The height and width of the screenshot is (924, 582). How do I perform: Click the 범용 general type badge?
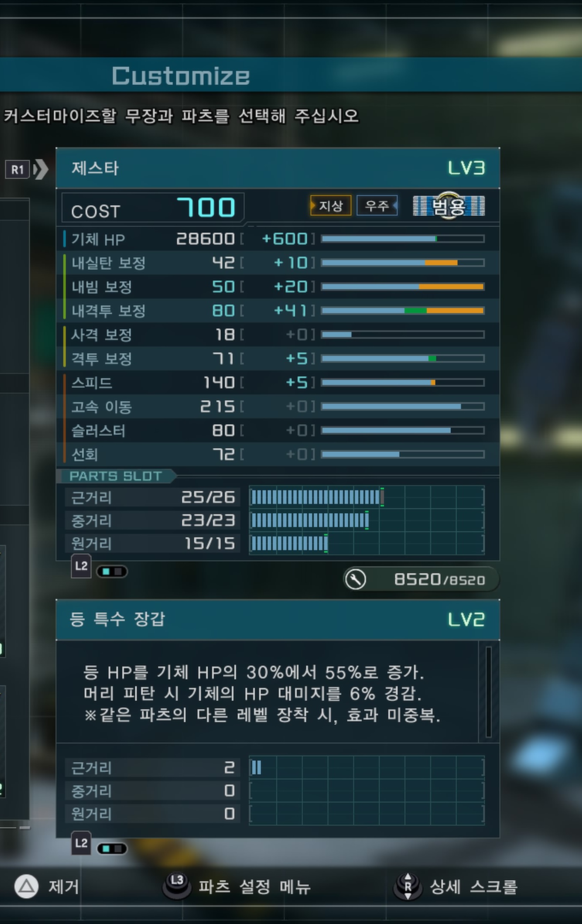coord(449,206)
